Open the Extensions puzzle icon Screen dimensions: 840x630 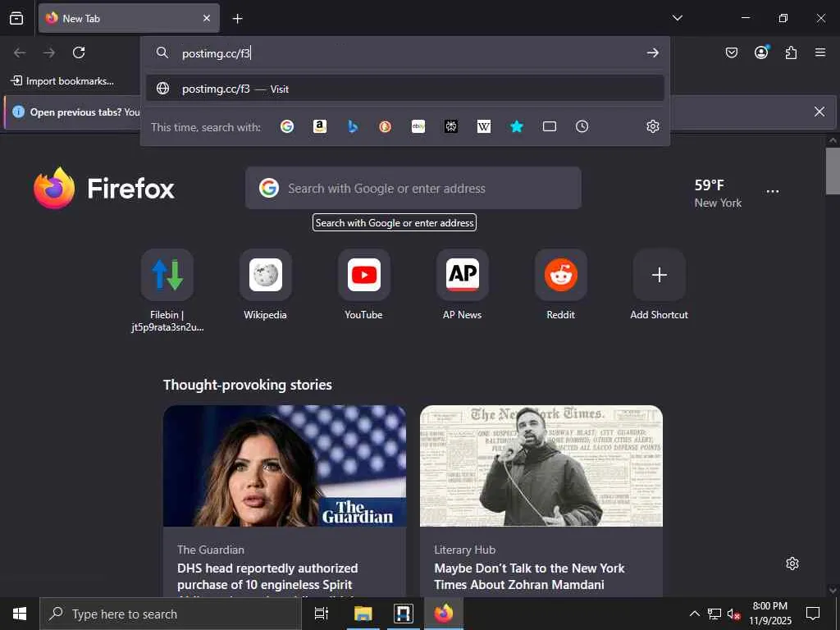pos(791,52)
